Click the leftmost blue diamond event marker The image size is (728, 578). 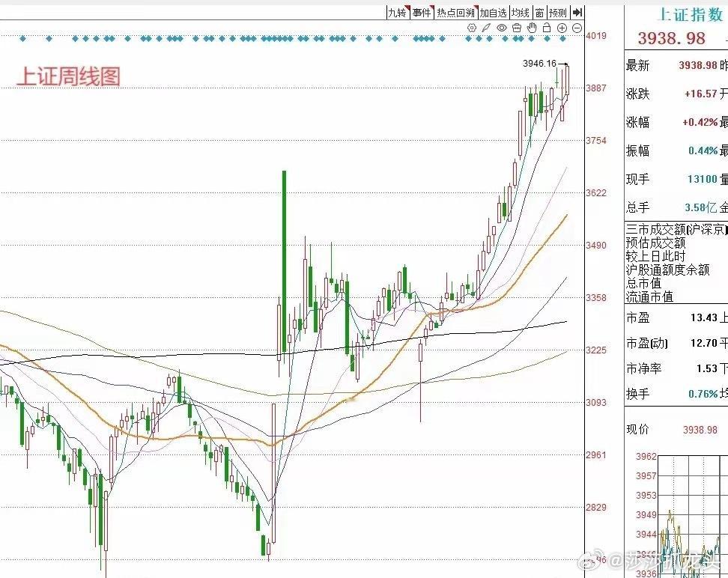pos(22,38)
